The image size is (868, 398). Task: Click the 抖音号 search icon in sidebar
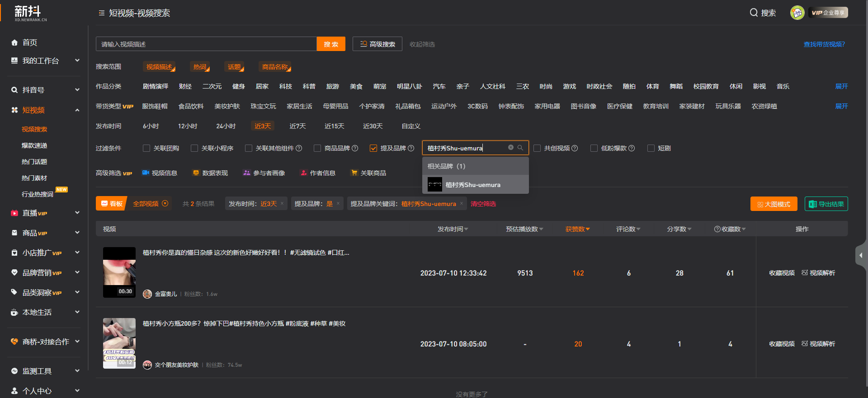[x=14, y=90]
